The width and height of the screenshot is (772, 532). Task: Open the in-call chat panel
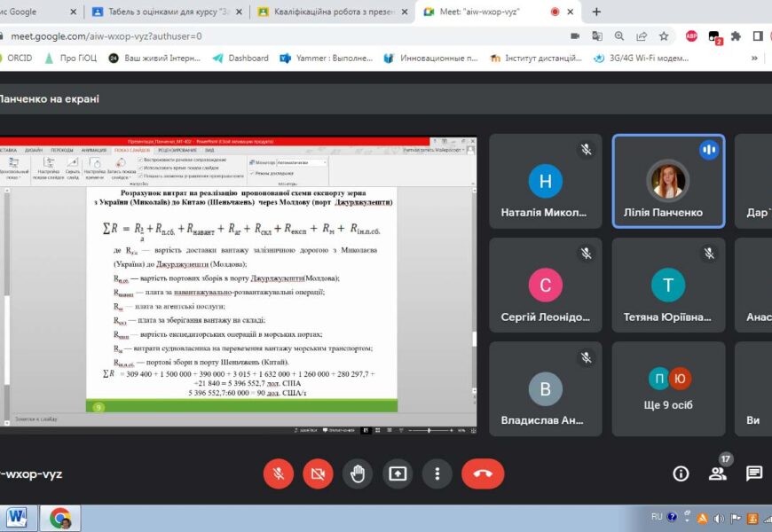pos(753,473)
